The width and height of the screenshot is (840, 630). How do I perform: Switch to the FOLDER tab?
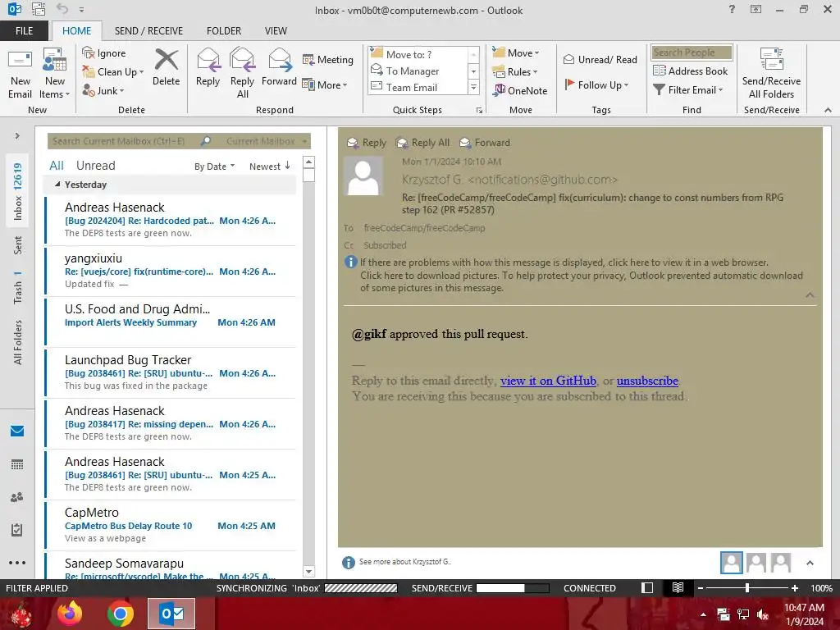tap(224, 30)
